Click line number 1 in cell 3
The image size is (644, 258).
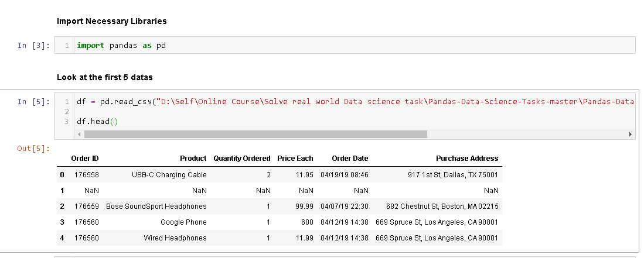point(67,46)
